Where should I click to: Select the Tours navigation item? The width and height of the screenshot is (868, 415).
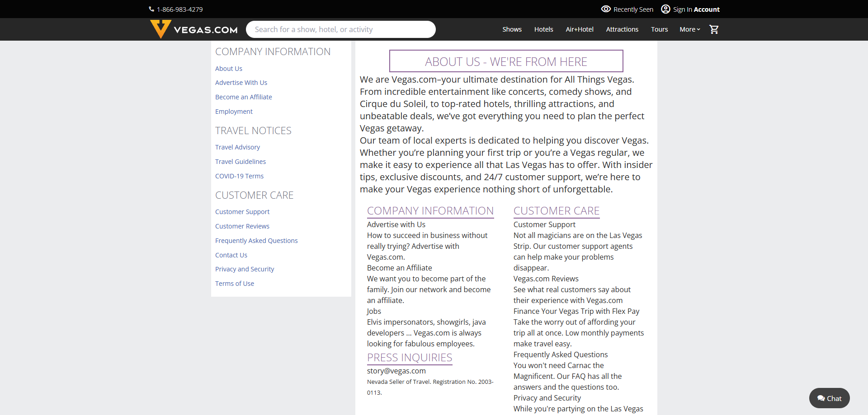[x=659, y=29]
